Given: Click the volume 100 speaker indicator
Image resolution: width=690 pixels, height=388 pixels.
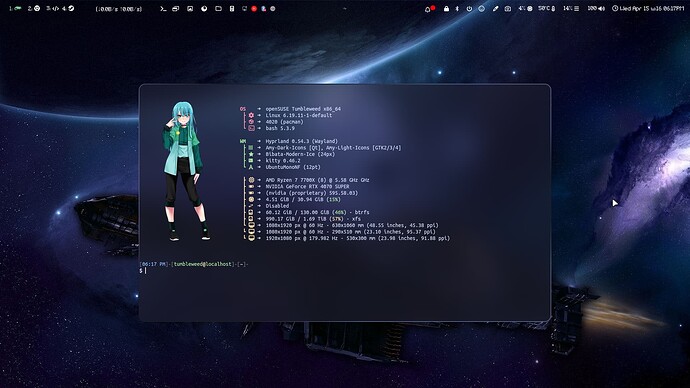Looking at the screenshot, I should (x=596, y=8).
